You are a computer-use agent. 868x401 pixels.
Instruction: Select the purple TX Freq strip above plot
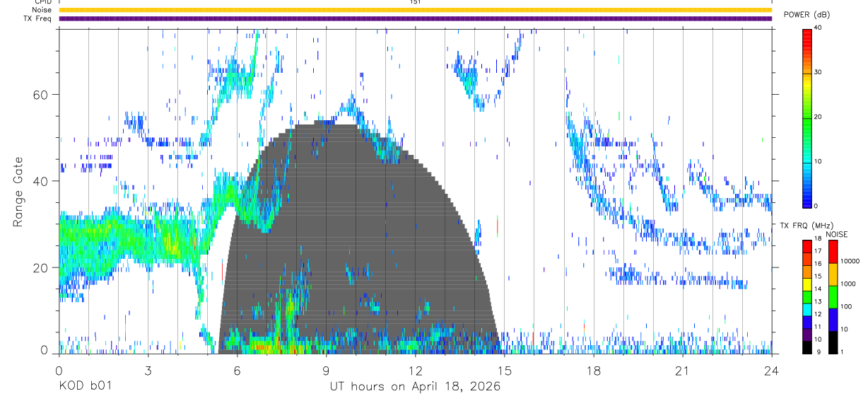click(415, 18)
